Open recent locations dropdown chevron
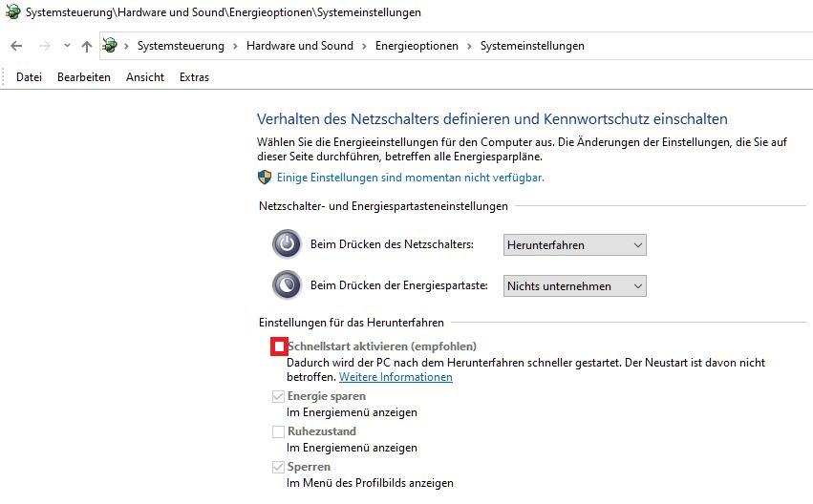This screenshot has width=813, height=504. 67,46
